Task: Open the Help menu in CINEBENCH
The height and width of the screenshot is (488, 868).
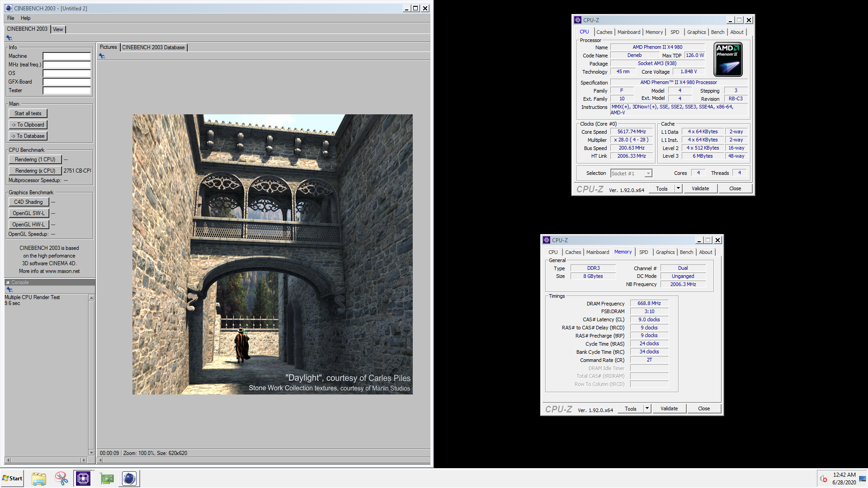Action: click(x=26, y=18)
